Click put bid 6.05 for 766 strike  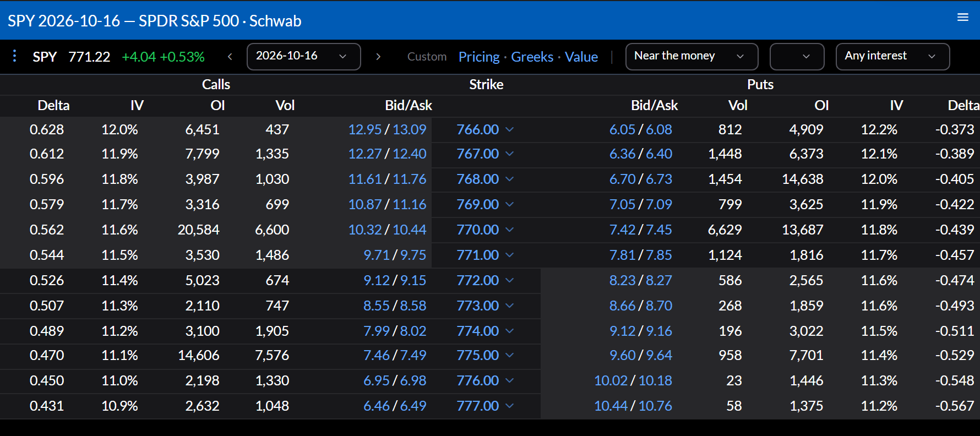(x=622, y=129)
